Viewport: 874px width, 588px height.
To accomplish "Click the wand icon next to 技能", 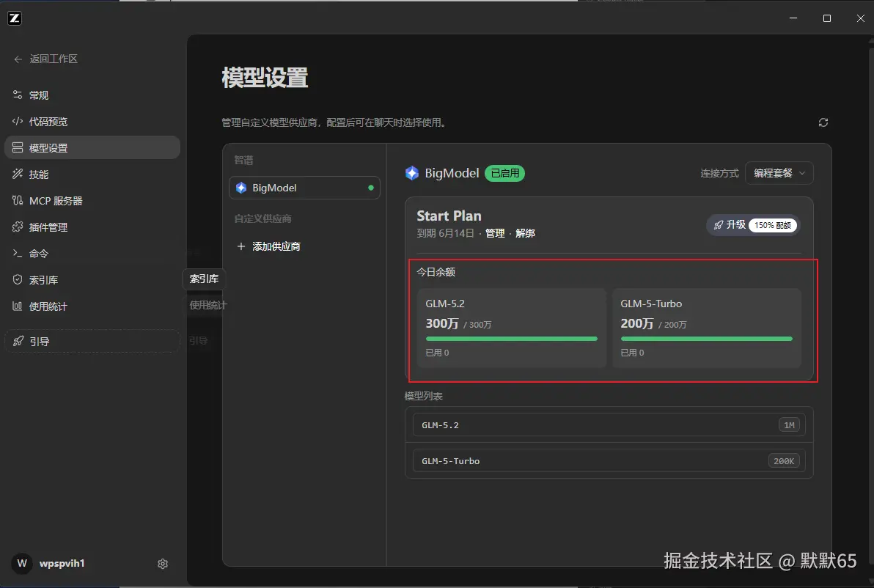I will (18, 174).
